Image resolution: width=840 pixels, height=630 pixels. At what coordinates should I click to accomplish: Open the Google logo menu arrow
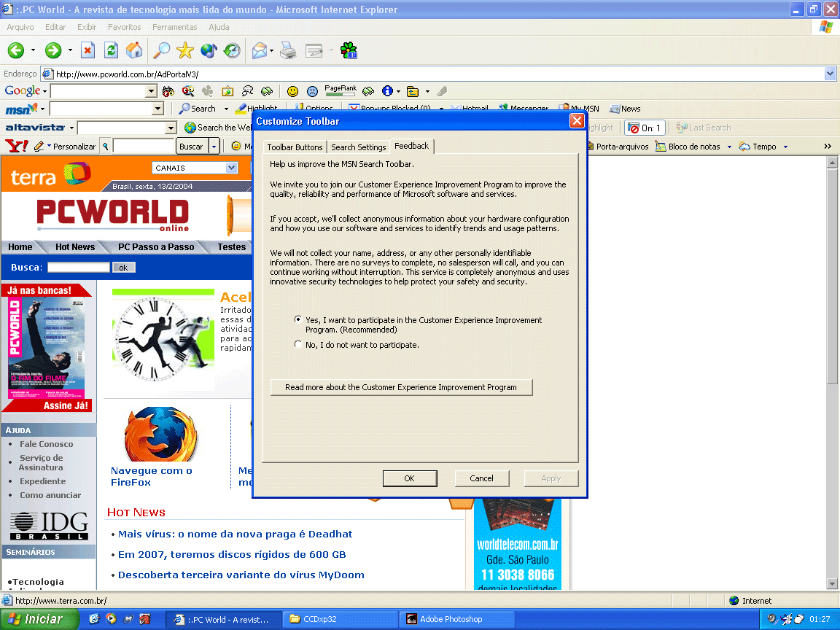(45, 92)
